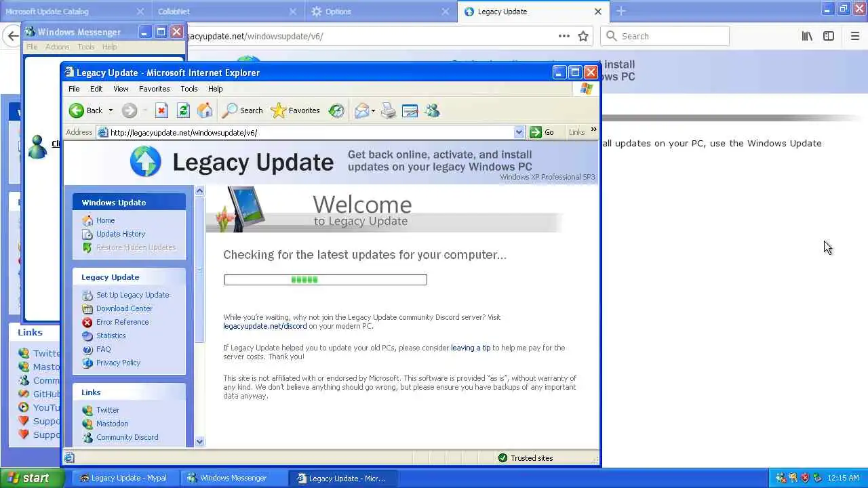Expand the Back button history dropdown
This screenshot has width=868, height=488.
click(x=111, y=110)
